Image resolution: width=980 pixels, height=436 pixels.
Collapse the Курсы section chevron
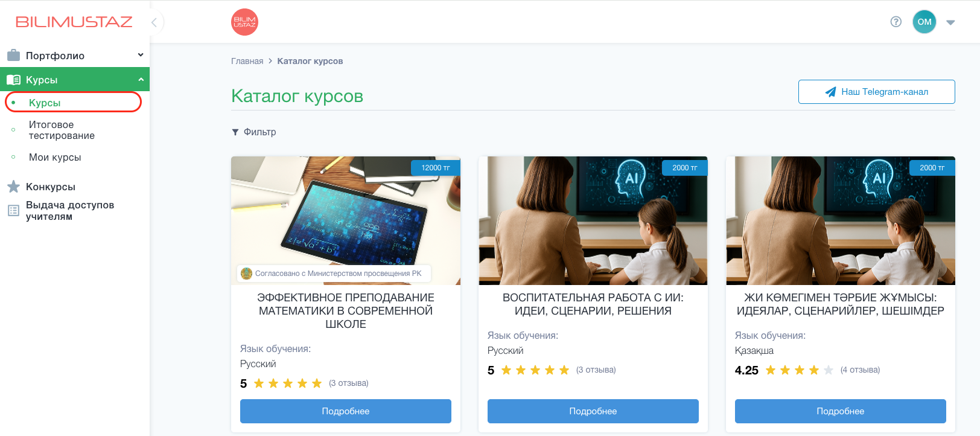click(141, 79)
